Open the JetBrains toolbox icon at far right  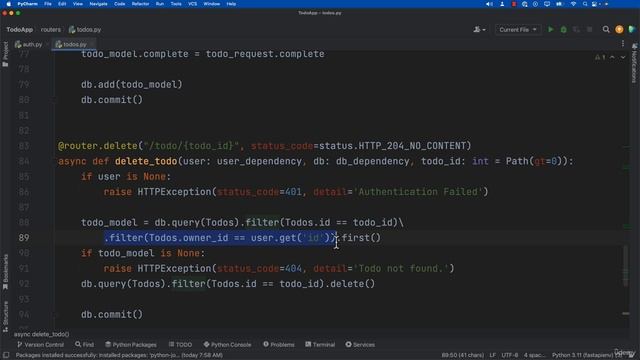[x=632, y=29]
